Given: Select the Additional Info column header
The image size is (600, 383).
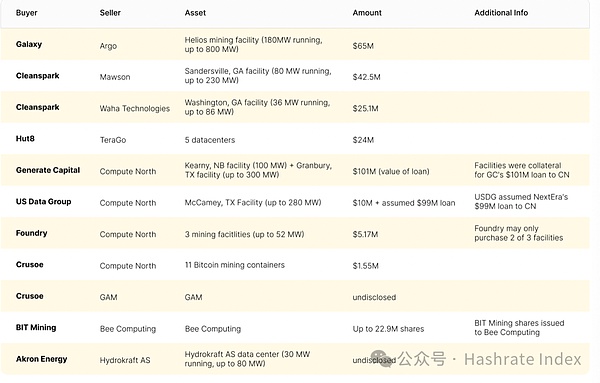Looking at the screenshot, I should point(501,13).
